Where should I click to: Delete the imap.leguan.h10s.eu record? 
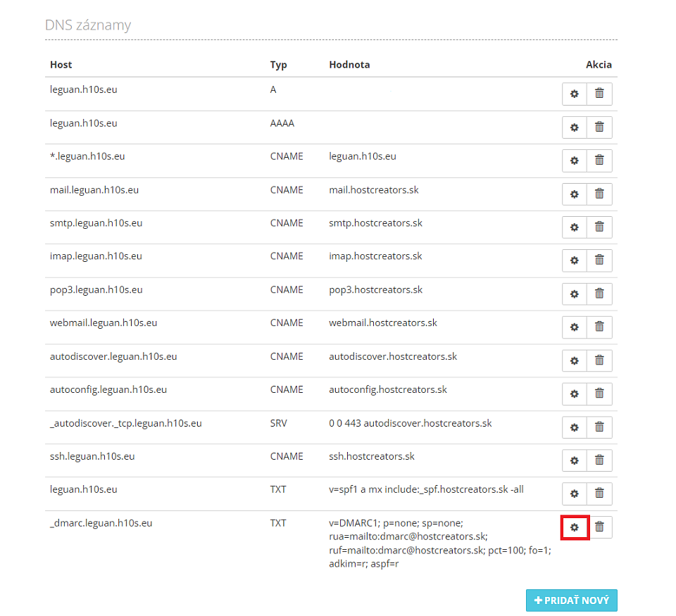599,260
